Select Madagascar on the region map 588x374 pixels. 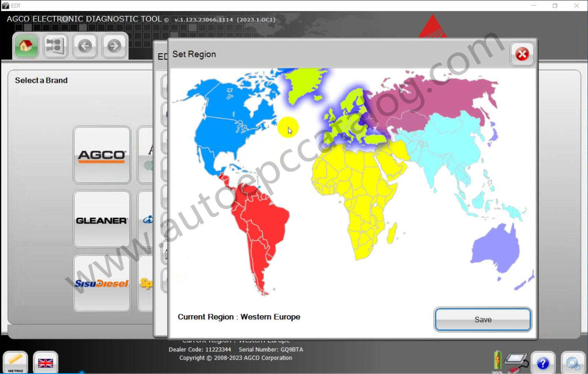[x=392, y=234]
